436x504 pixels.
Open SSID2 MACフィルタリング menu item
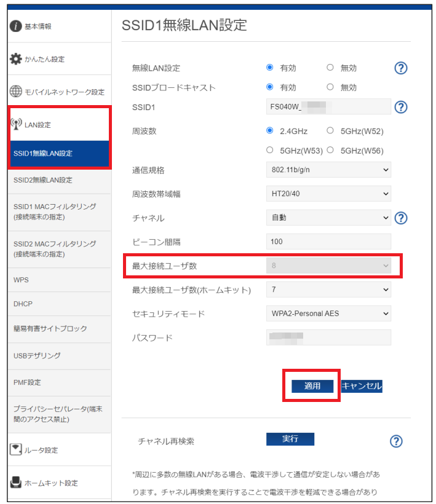pyautogui.click(x=60, y=249)
